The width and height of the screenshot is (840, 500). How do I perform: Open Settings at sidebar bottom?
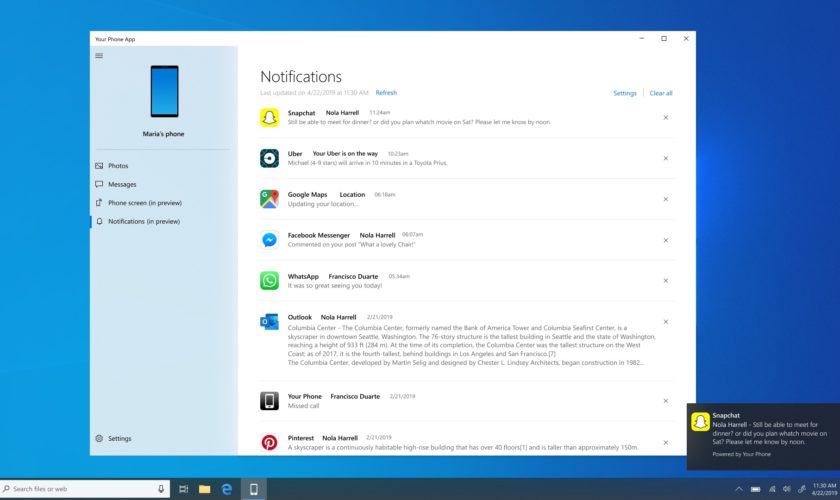[119, 439]
